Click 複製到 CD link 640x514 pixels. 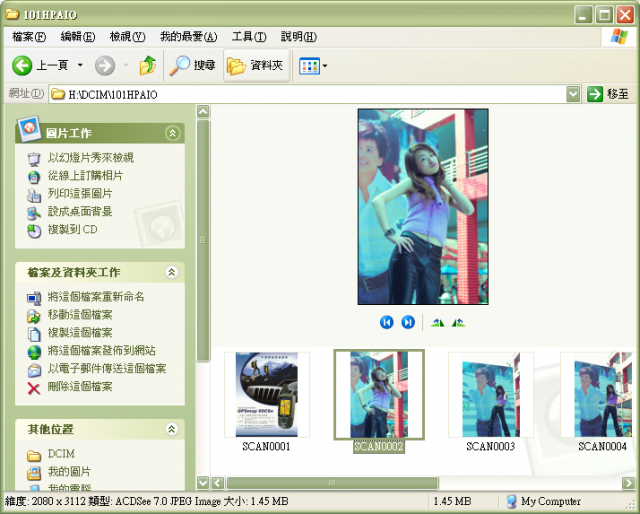tap(73, 229)
